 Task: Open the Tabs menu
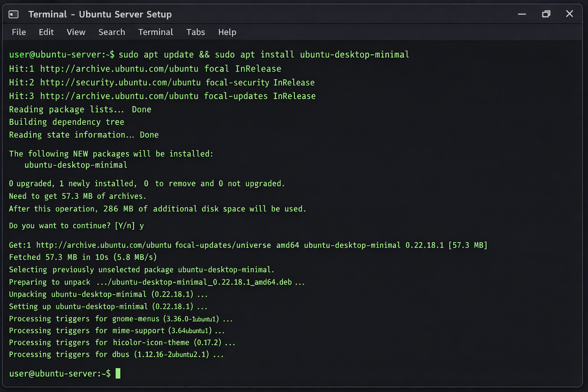(195, 32)
